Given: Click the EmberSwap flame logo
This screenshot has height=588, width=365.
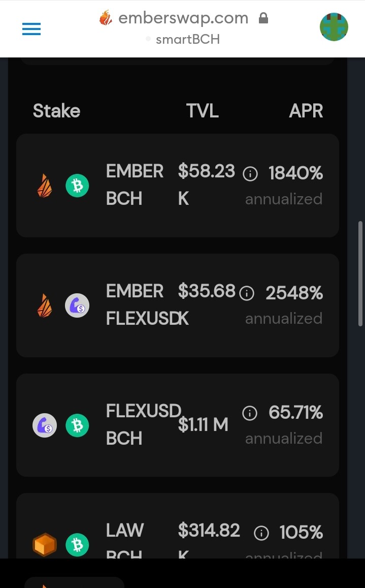Looking at the screenshot, I should click(x=106, y=18).
